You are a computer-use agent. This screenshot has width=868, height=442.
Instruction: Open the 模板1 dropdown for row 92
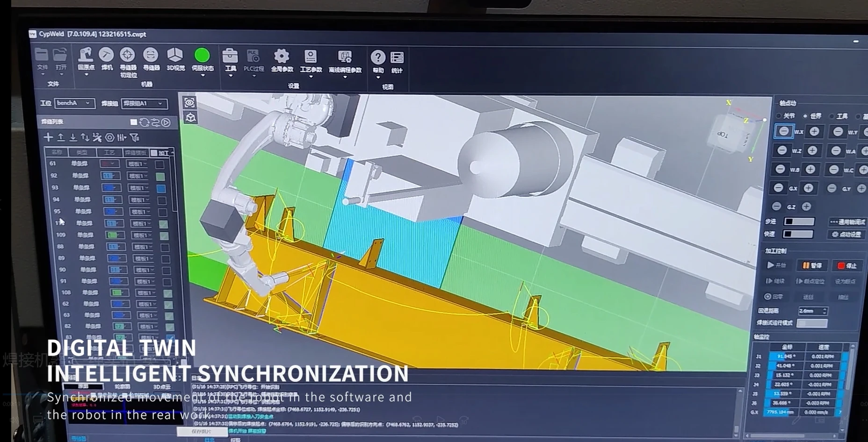pyautogui.click(x=138, y=176)
